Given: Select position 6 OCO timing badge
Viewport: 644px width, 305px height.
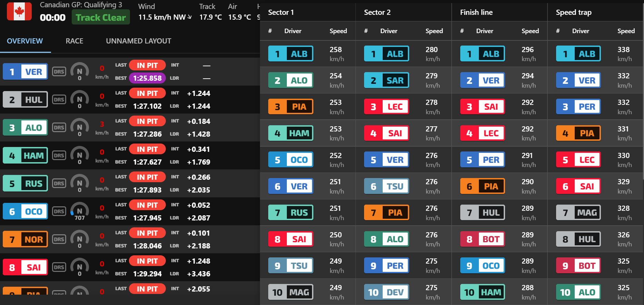Looking at the screenshot, I should tap(25, 211).
